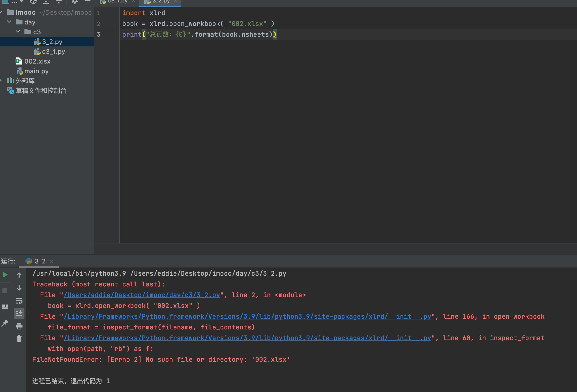Click the grey Stop process square
The image size is (577, 392).
pyautogui.click(x=5, y=291)
